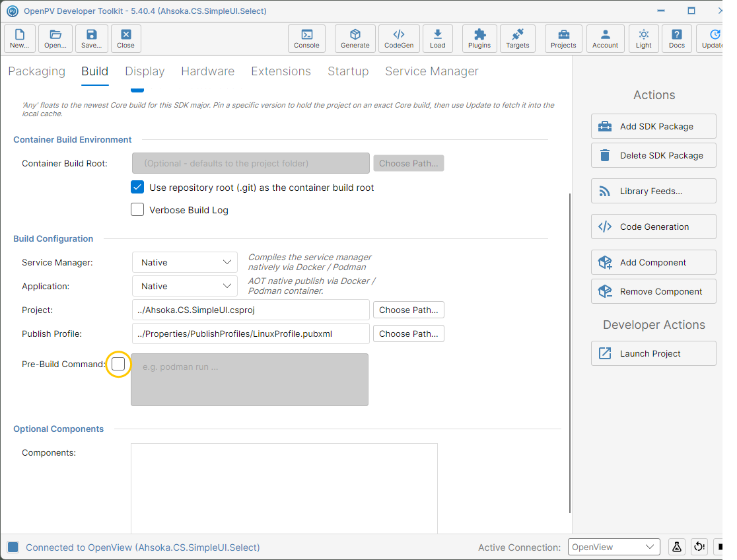Click the New file toolbar icon
This screenshot has height=560, width=737.
20,38
